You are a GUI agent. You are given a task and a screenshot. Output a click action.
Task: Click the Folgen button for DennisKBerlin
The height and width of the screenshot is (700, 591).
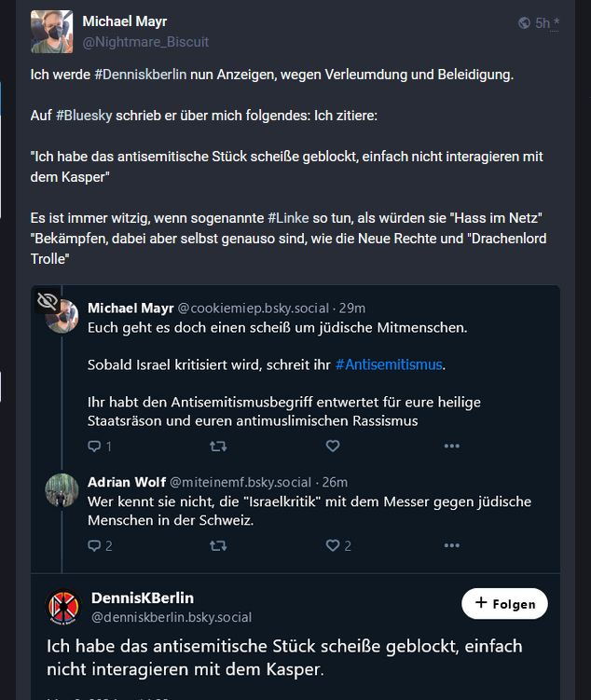(x=504, y=603)
